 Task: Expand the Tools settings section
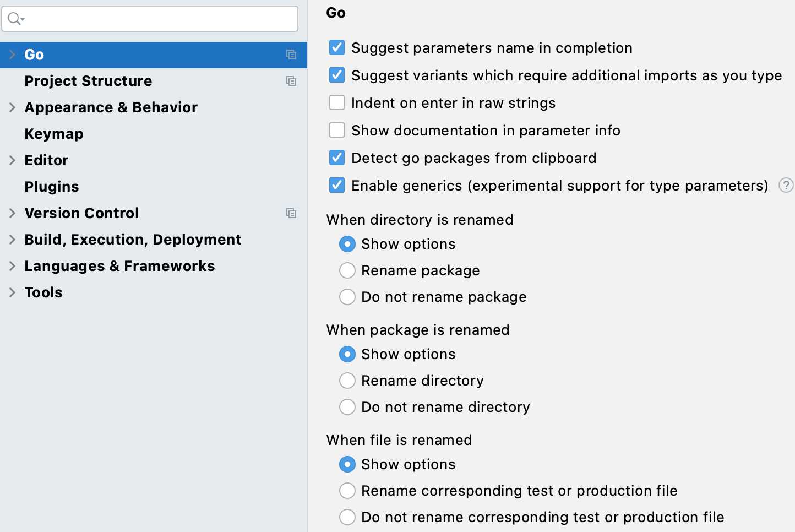[x=12, y=292]
